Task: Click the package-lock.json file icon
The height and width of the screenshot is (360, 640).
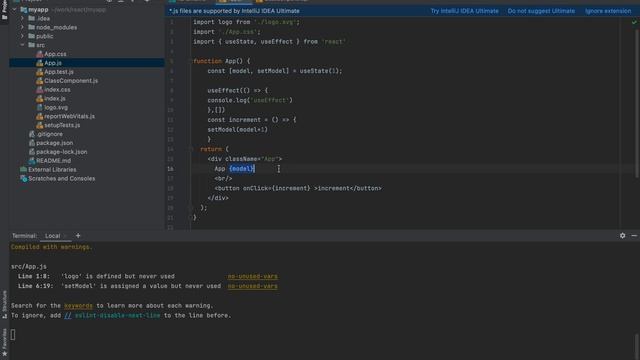Action: 31,152
